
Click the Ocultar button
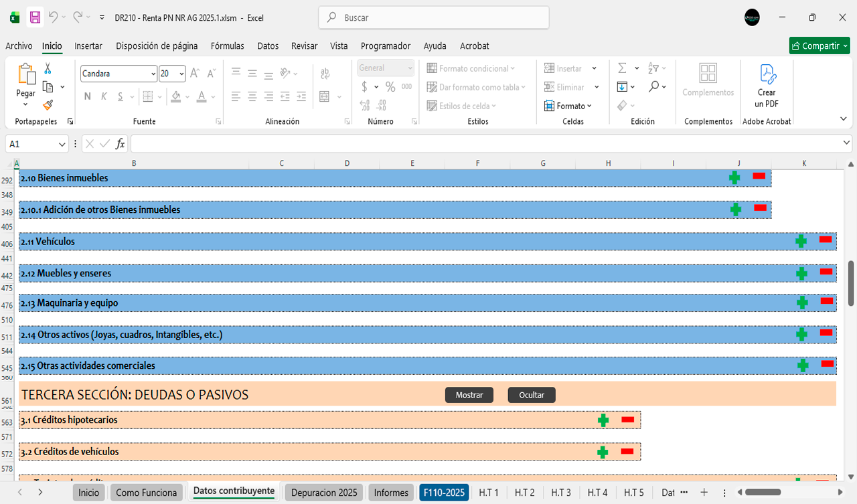click(x=532, y=395)
